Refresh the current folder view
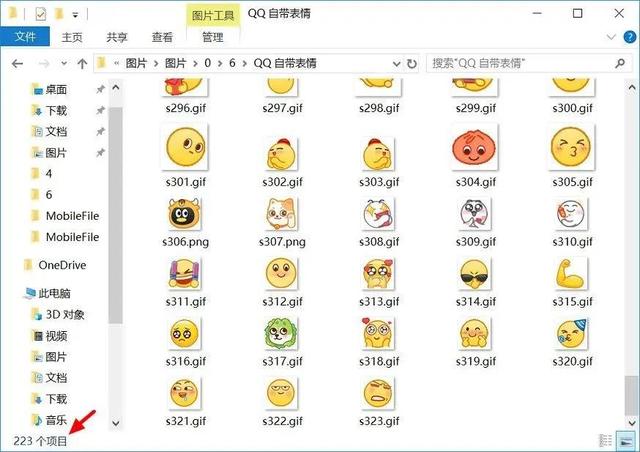The image size is (640, 452). (412, 64)
